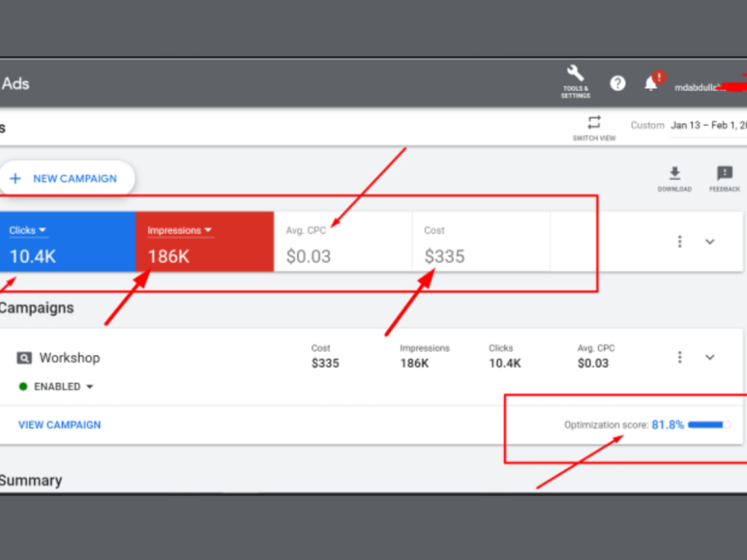The width and height of the screenshot is (747, 560).
Task: Select the Avg. CPC metric tile
Action: [343, 242]
